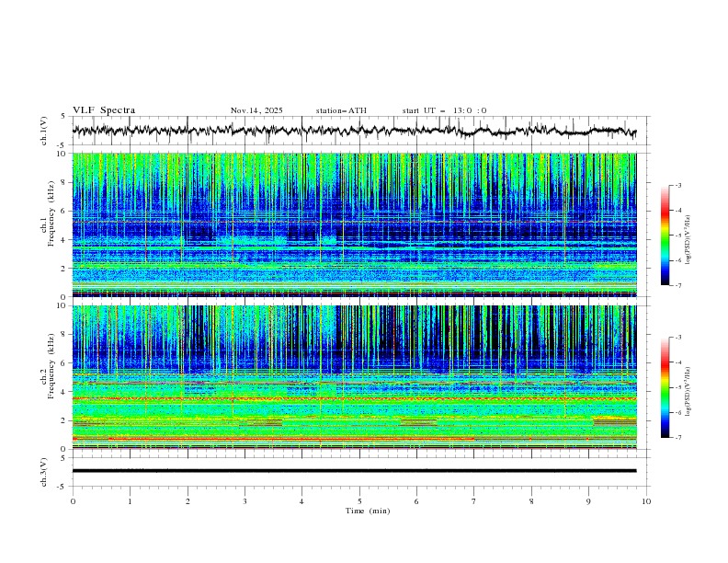Click the "10" kHz tick of ch.2 frequency axis
This screenshot has width=728, height=563.
click(64, 305)
